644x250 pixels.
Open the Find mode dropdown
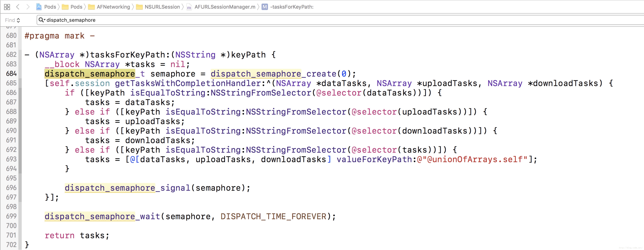click(x=12, y=20)
